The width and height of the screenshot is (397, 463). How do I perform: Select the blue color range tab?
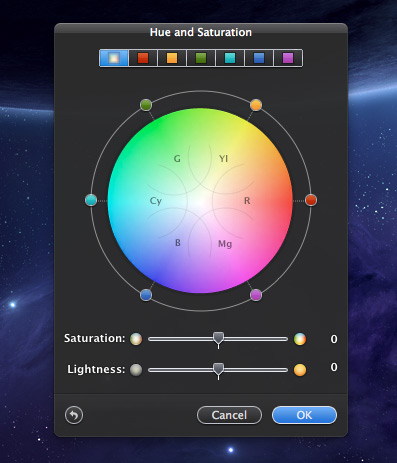tap(259, 58)
